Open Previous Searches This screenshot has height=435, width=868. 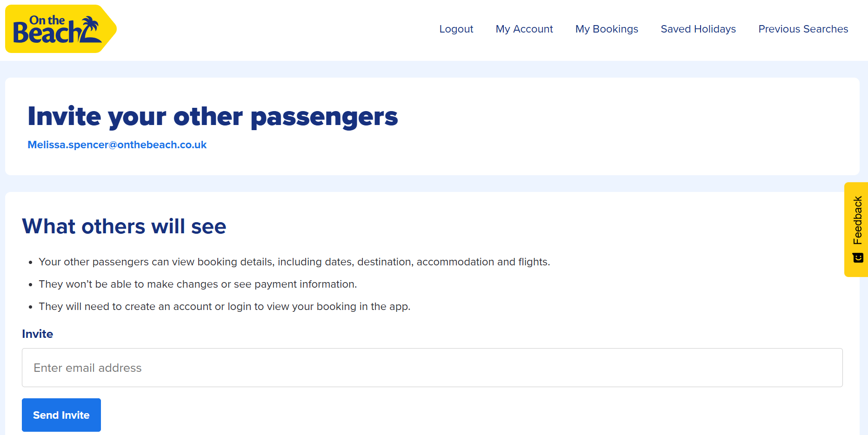[803, 29]
